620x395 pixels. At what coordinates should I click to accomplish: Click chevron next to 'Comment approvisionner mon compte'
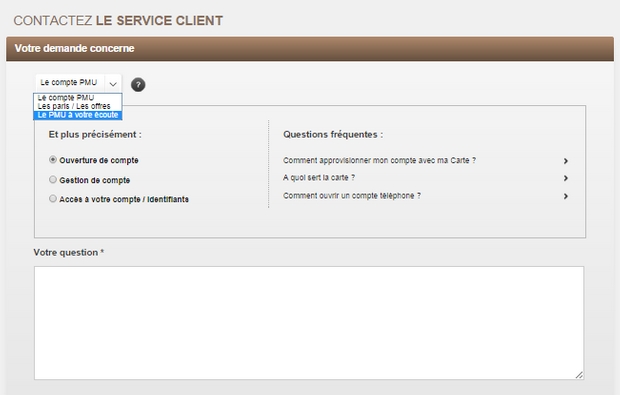tap(566, 161)
